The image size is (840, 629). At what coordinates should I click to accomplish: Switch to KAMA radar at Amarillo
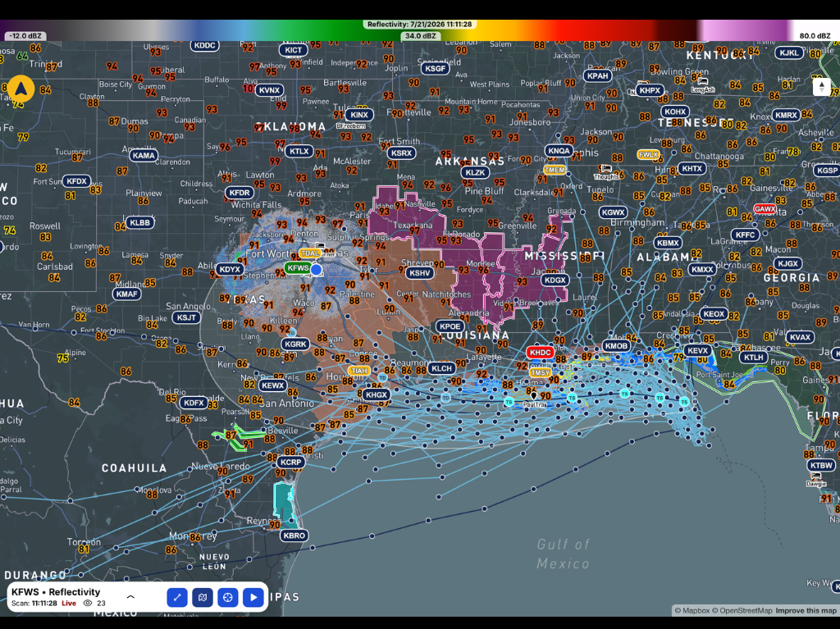(x=144, y=155)
